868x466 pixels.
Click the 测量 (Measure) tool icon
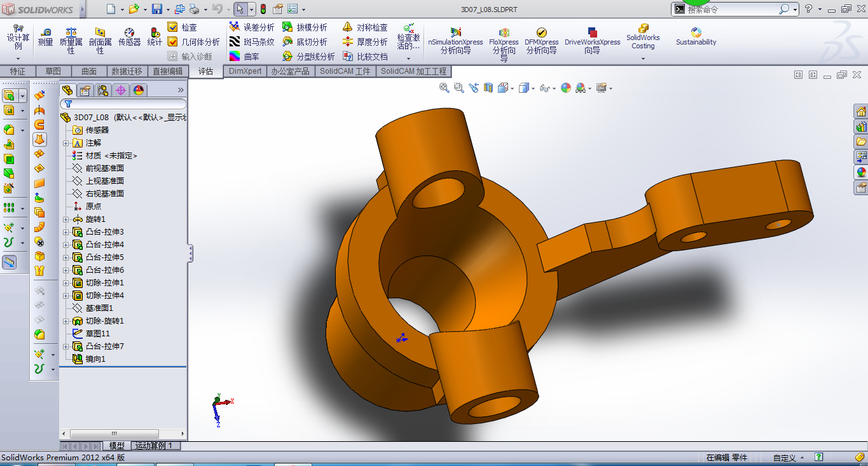45,37
